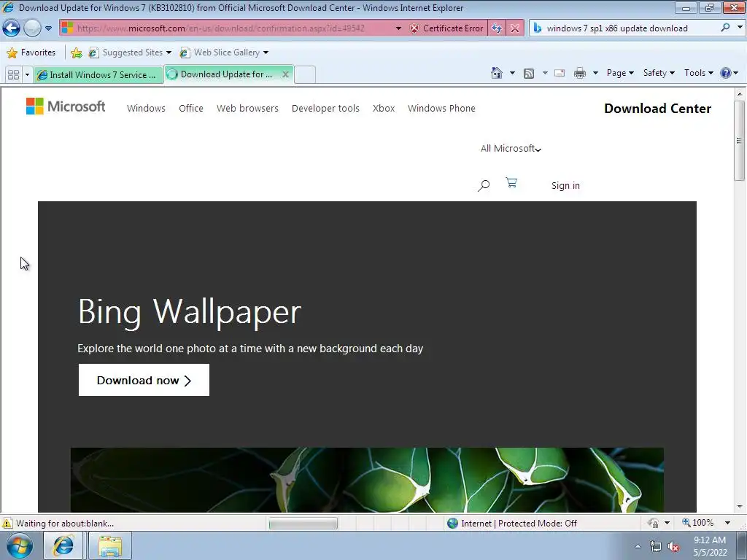The width and height of the screenshot is (747, 560).
Task: Click the Download now button
Action: (x=144, y=380)
